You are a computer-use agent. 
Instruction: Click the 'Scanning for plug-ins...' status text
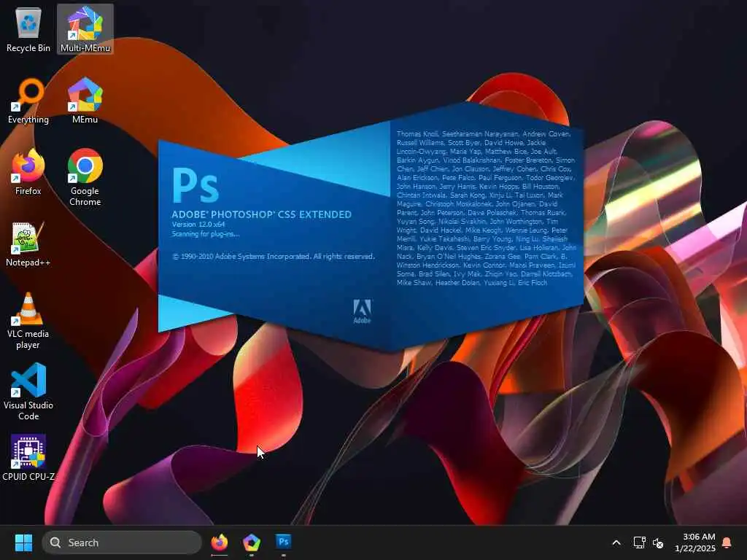tap(206, 234)
